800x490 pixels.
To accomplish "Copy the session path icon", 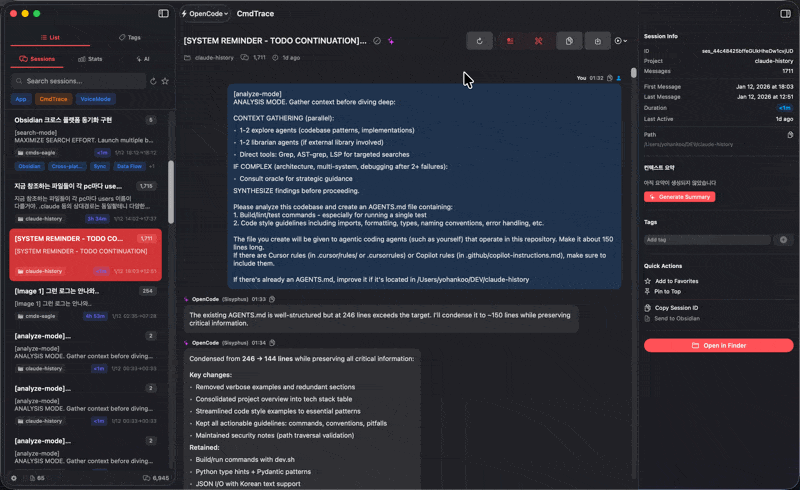I will coord(790,135).
